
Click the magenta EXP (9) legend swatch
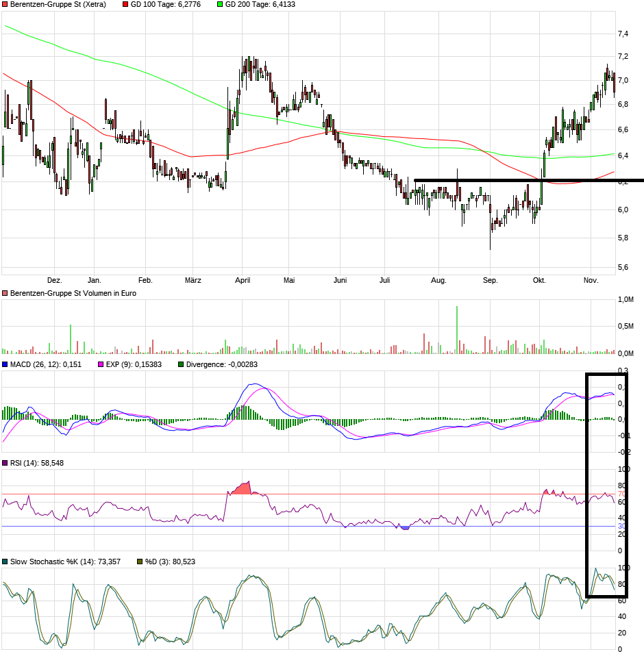point(101,364)
